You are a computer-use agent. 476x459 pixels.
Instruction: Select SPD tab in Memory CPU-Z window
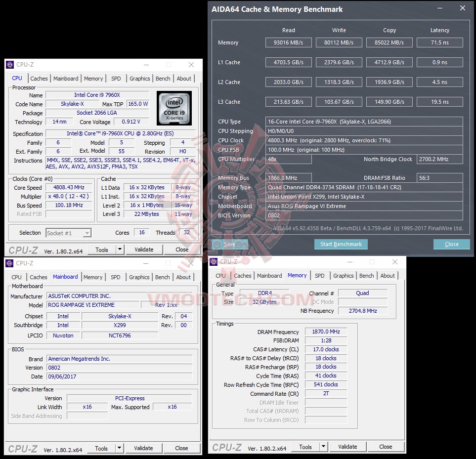(320, 276)
